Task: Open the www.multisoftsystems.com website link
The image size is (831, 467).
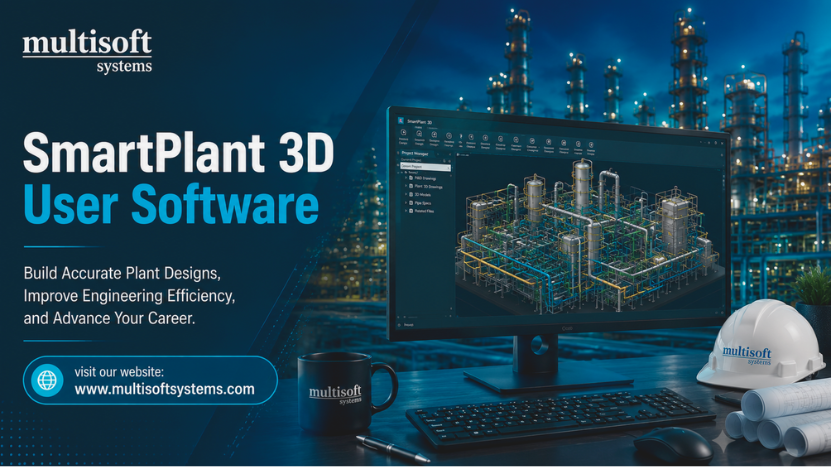Action: 164,389
